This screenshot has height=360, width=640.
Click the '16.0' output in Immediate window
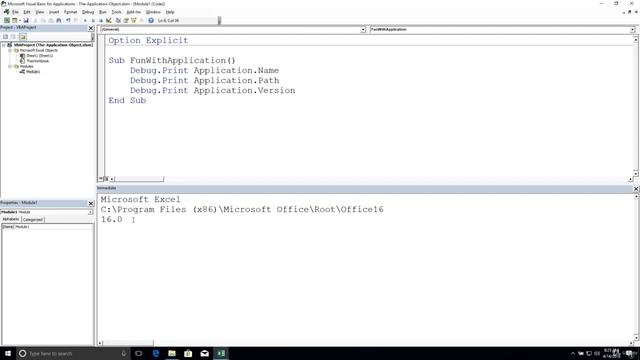[x=111, y=220]
